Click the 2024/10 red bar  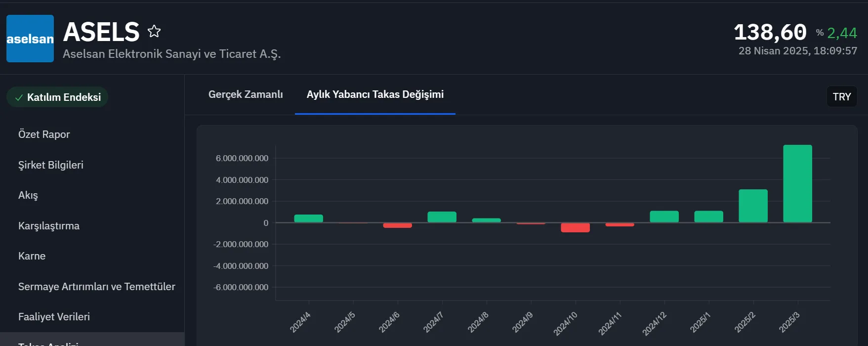pyautogui.click(x=576, y=227)
